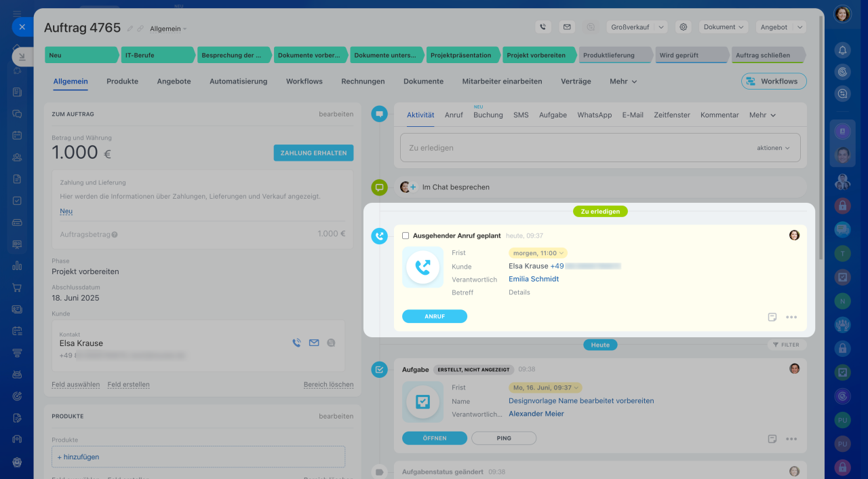
Task: Click Feld auswählen link
Action: 75,385
